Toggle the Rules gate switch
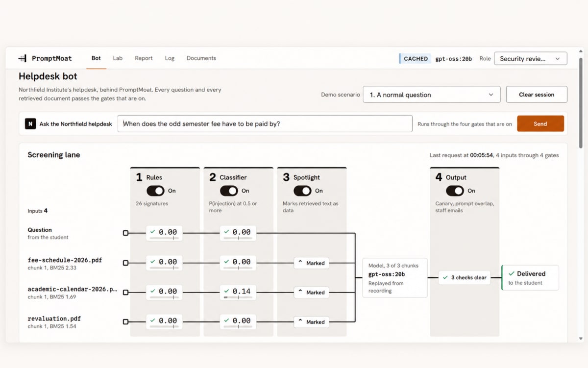Screen dimensions: 588x368 (155, 191)
